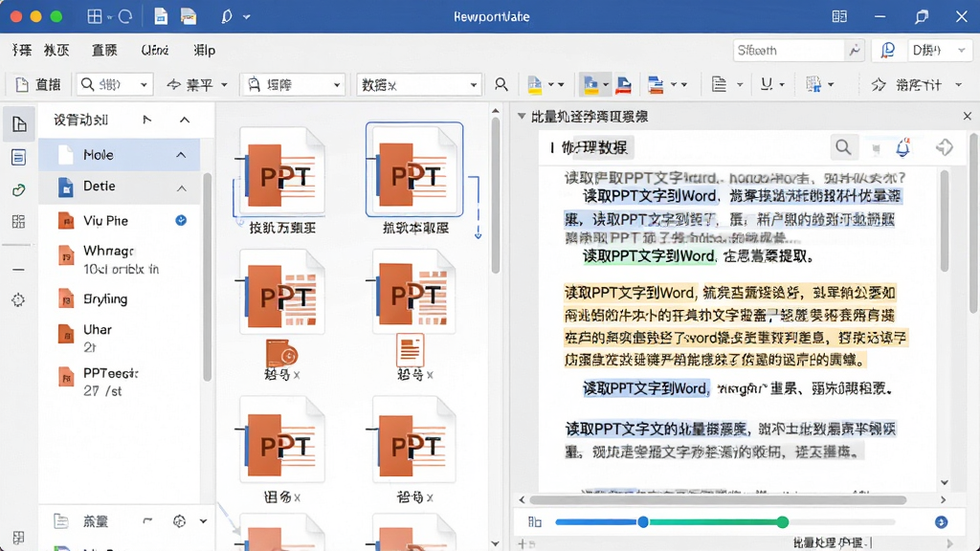
Task: Click the new document button in toolbar
Action: pos(38,84)
